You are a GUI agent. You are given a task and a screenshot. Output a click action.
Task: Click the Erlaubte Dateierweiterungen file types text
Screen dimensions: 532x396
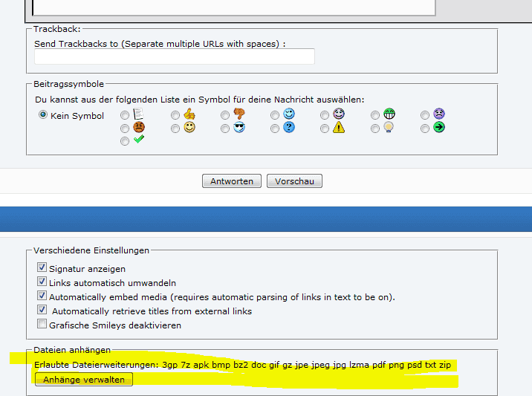(242, 365)
